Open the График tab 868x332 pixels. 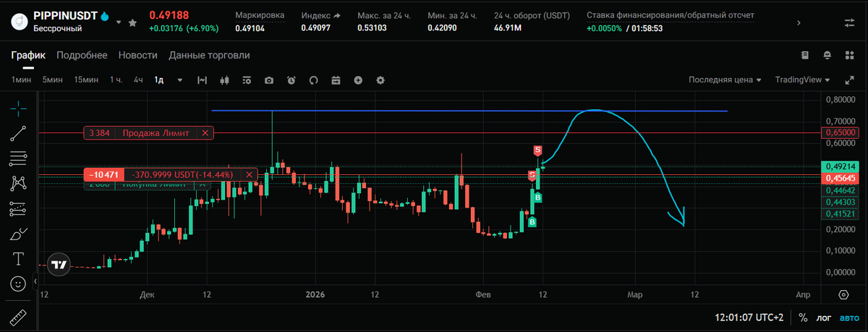tap(28, 55)
